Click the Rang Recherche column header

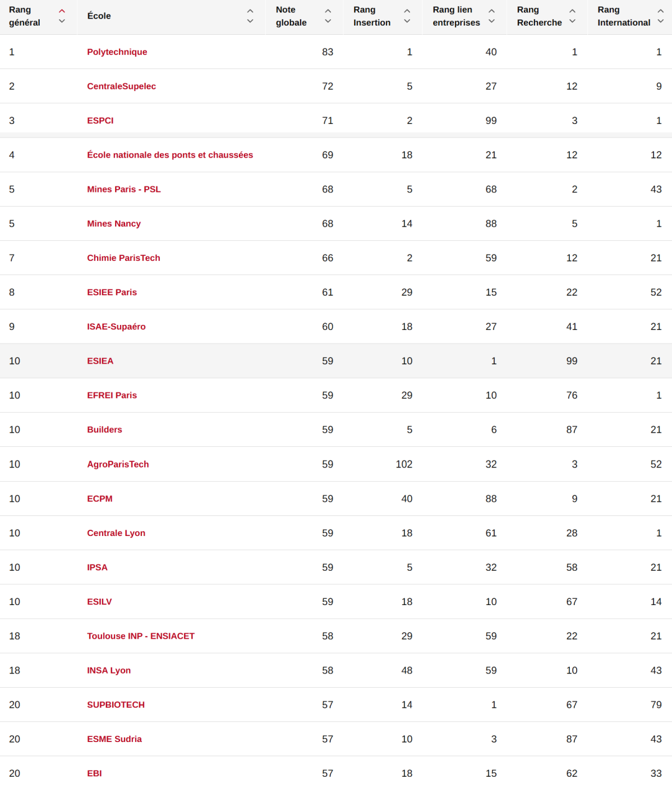click(539, 16)
